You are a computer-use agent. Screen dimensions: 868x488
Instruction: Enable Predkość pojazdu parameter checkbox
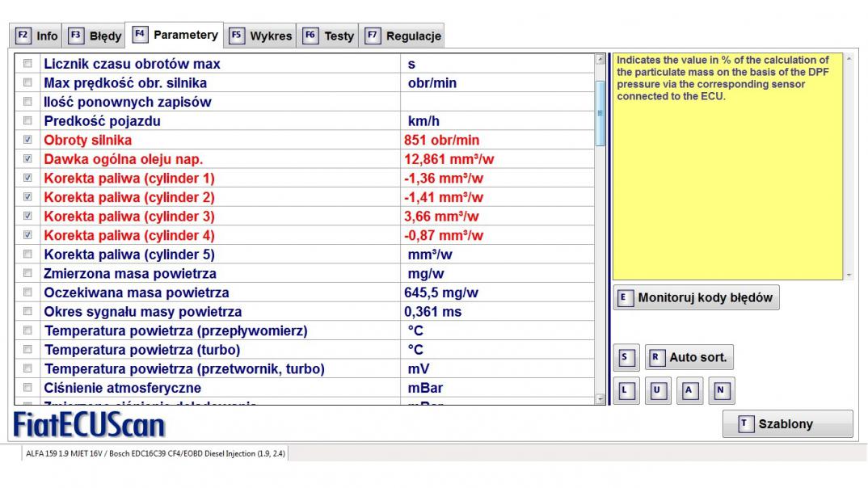(28, 121)
